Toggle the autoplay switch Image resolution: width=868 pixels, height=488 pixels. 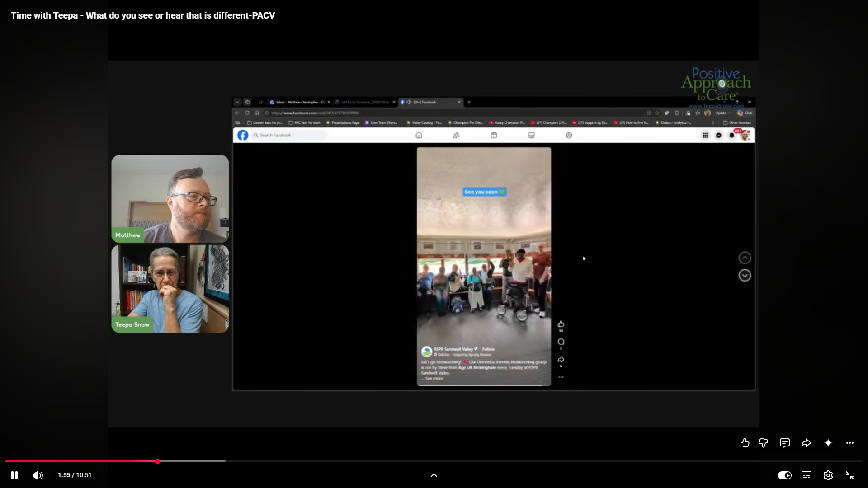785,475
